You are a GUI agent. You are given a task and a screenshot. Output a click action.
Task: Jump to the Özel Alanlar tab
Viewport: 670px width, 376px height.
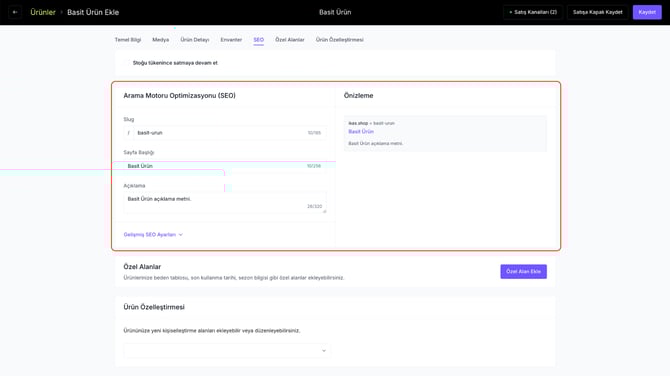click(290, 40)
